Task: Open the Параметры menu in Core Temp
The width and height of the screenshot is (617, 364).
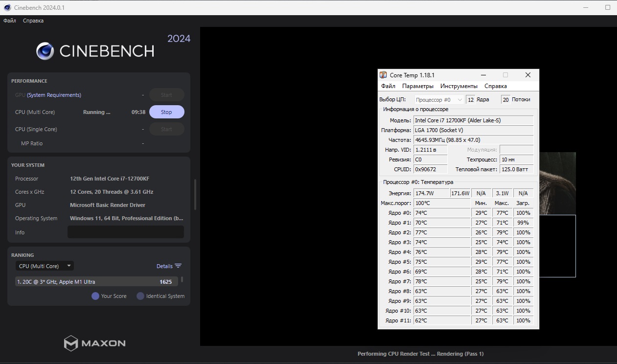Action: point(418,86)
